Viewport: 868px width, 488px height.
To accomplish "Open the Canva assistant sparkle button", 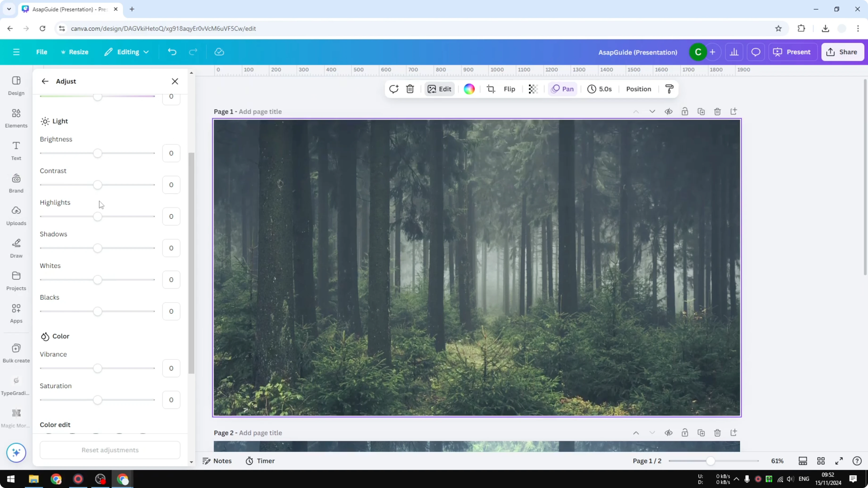I will pos(16,453).
